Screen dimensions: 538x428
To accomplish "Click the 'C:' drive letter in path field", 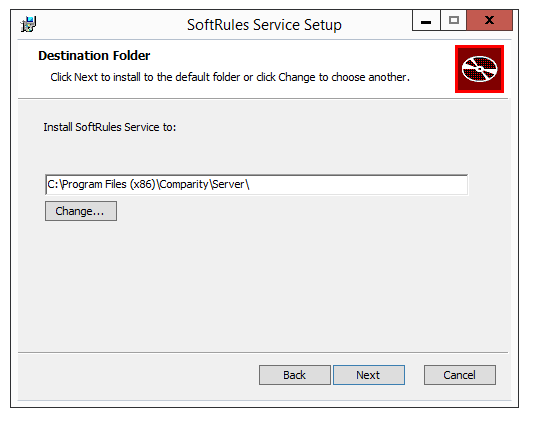I will (52, 184).
